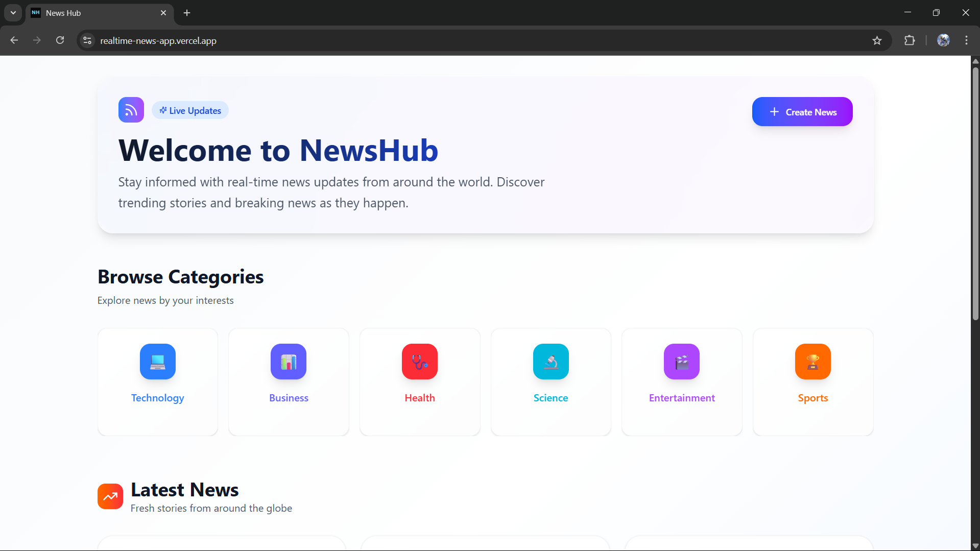
Task: Click the Health stethoscope icon
Action: point(419,362)
